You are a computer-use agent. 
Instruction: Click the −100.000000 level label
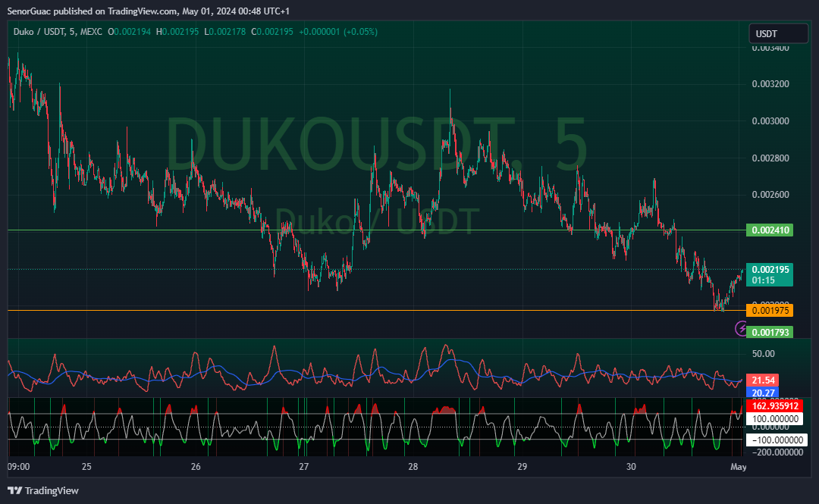[777, 440]
